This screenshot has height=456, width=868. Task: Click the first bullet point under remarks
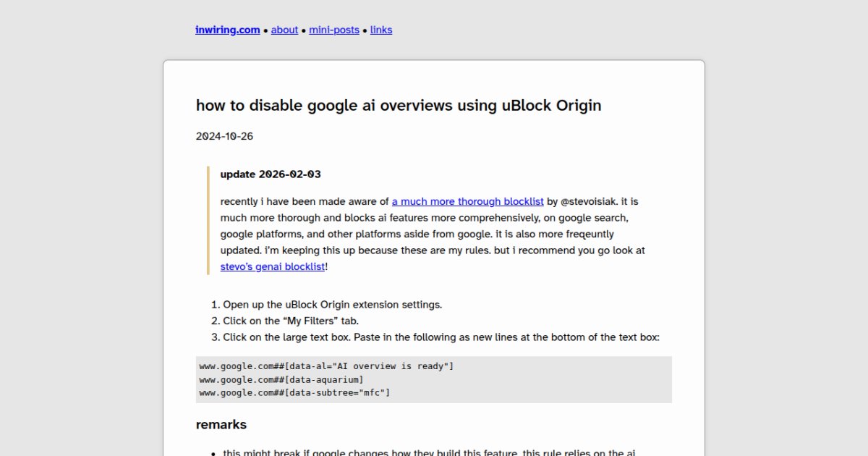click(x=434, y=452)
